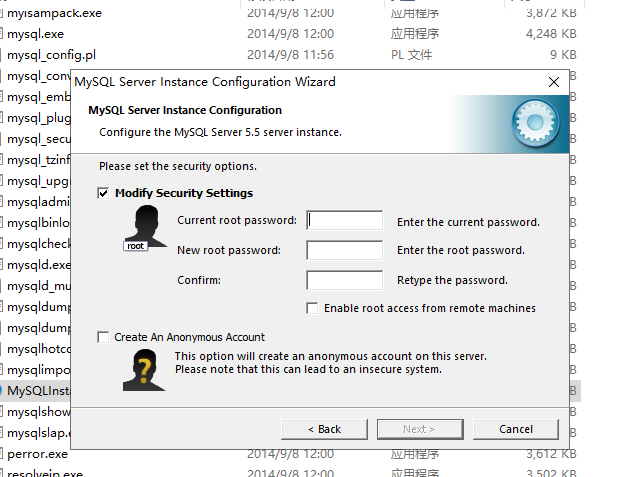
Task: Click the 3,612 KB size cell
Action: 551,454
